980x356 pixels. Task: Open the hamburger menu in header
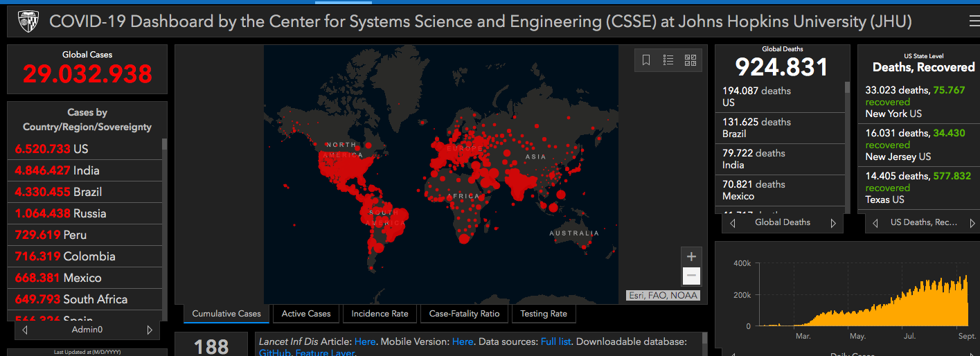(x=974, y=22)
